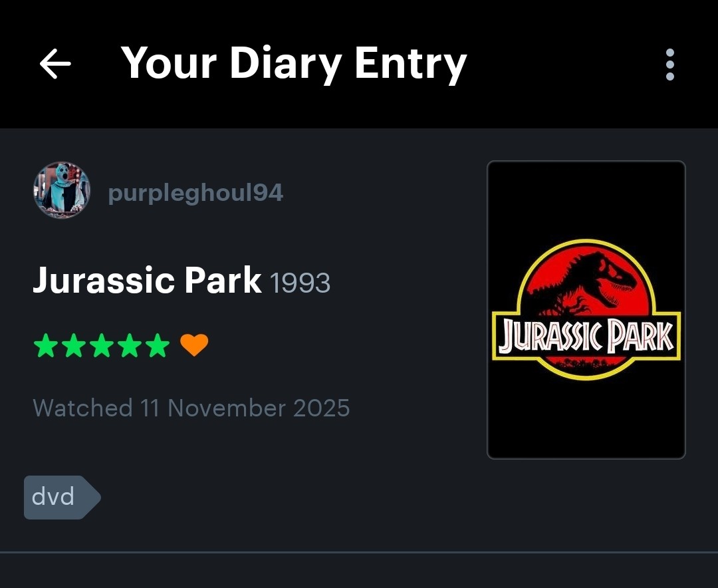Image resolution: width=718 pixels, height=588 pixels.
Task: Open purpleghoul94's profile avatar
Action: tap(62, 190)
